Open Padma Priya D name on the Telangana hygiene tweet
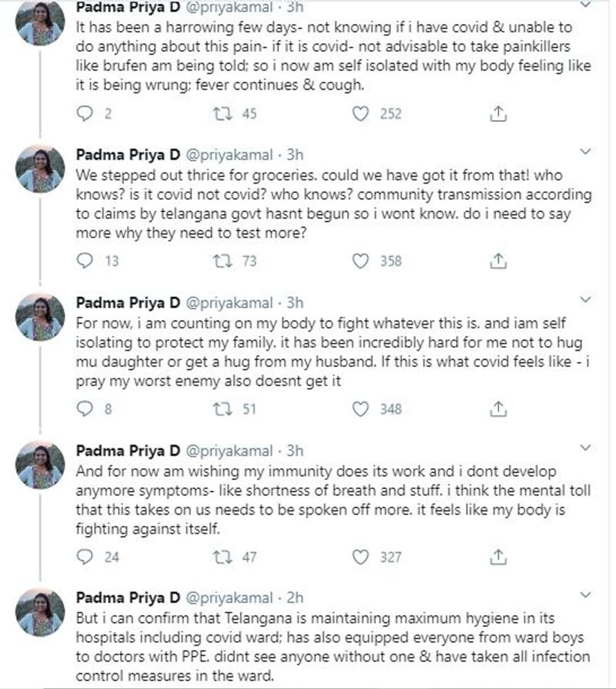 tap(128, 598)
